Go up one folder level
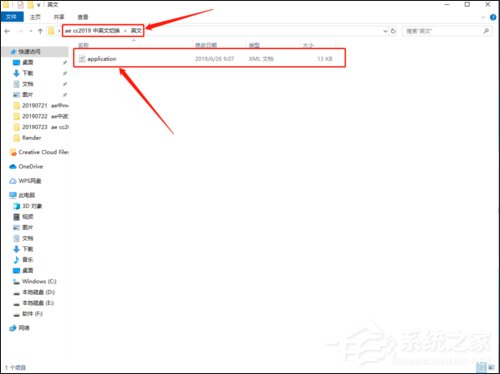This screenshot has height=374, width=500. pyautogui.click(x=40, y=31)
